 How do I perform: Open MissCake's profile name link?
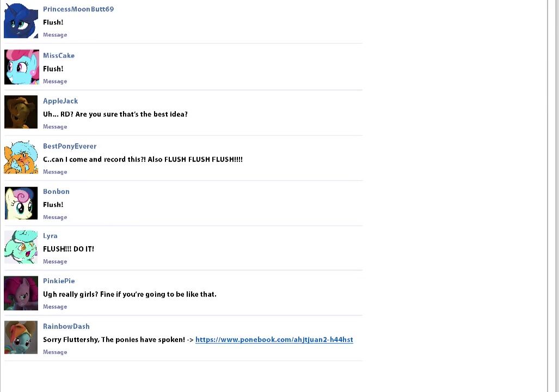click(59, 56)
